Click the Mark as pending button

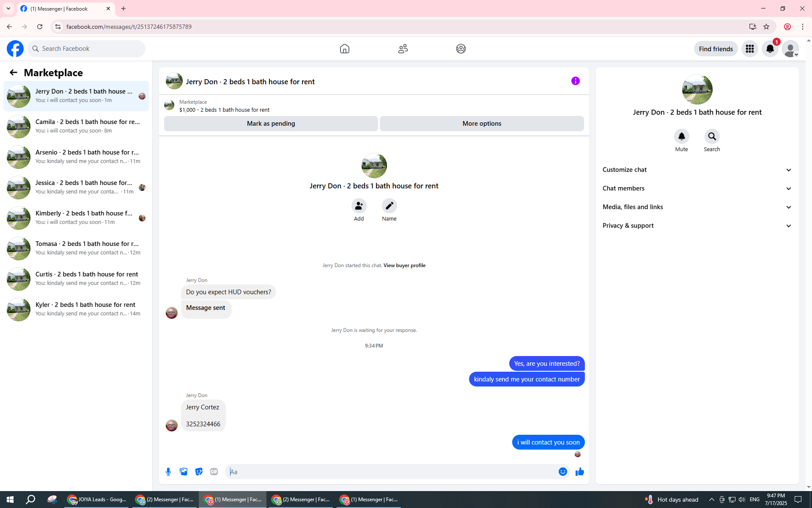coord(271,124)
